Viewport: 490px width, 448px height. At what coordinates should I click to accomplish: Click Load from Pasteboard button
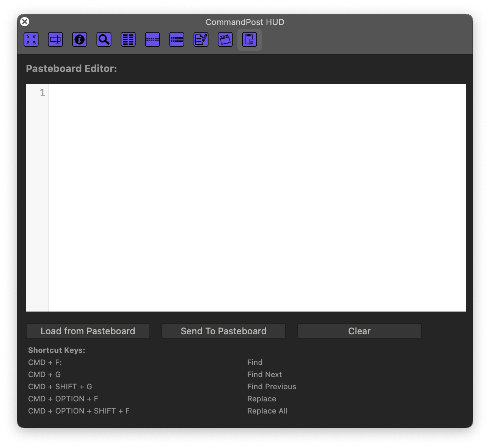point(88,331)
